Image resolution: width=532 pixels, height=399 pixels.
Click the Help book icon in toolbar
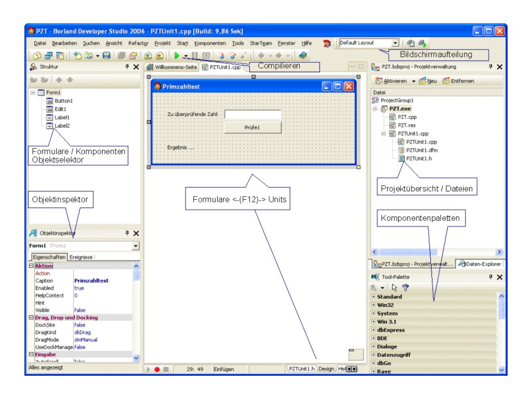tap(303, 55)
